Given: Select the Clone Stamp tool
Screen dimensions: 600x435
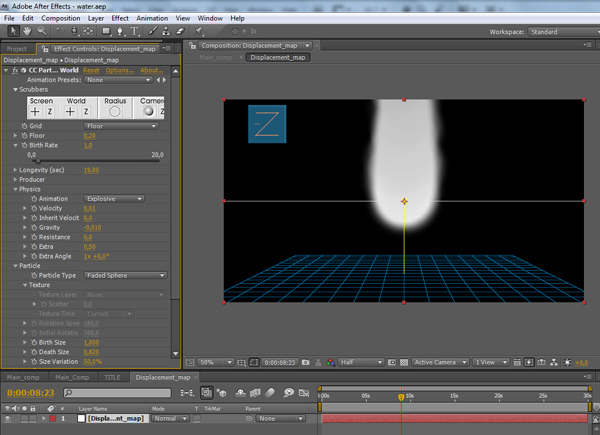Looking at the screenshot, I should point(166,31).
